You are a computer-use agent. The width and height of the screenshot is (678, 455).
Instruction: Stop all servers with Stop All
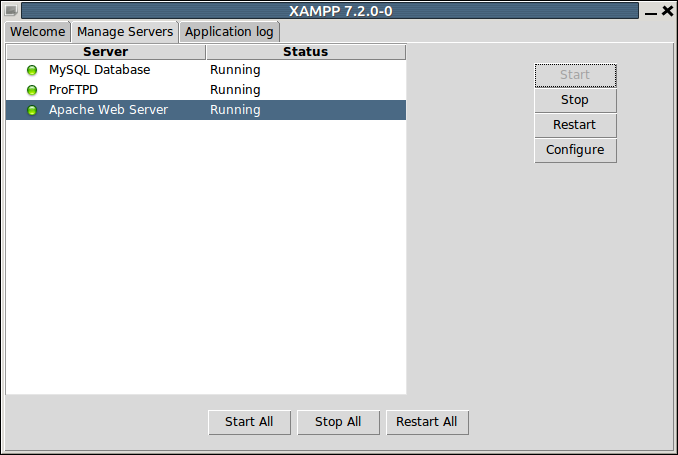tap(338, 422)
